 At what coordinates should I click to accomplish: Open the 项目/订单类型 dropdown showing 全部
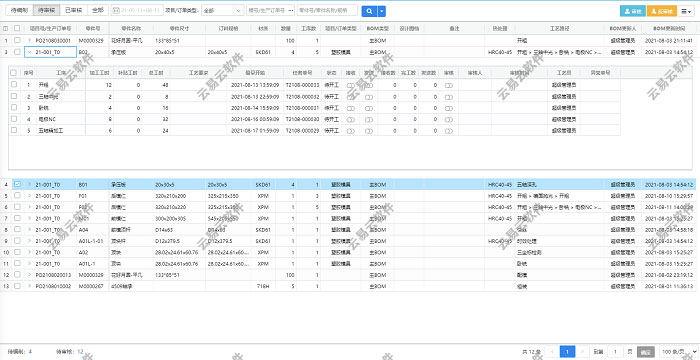223,11
